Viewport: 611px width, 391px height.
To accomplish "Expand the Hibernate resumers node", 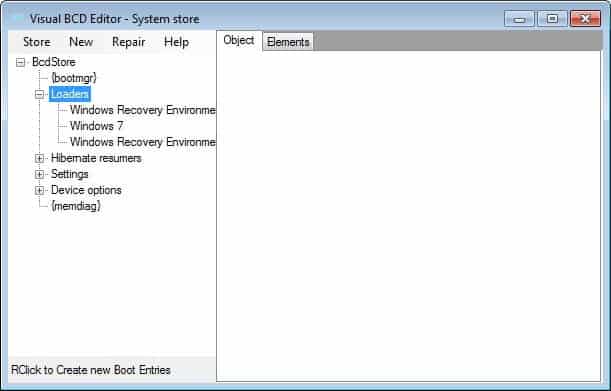I will (x=39, y=158).
